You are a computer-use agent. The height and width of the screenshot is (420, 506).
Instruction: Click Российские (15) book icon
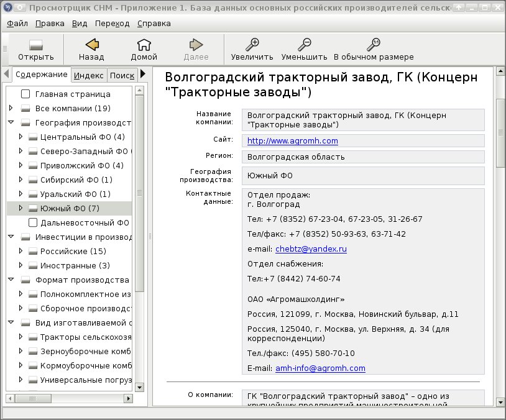33,252
